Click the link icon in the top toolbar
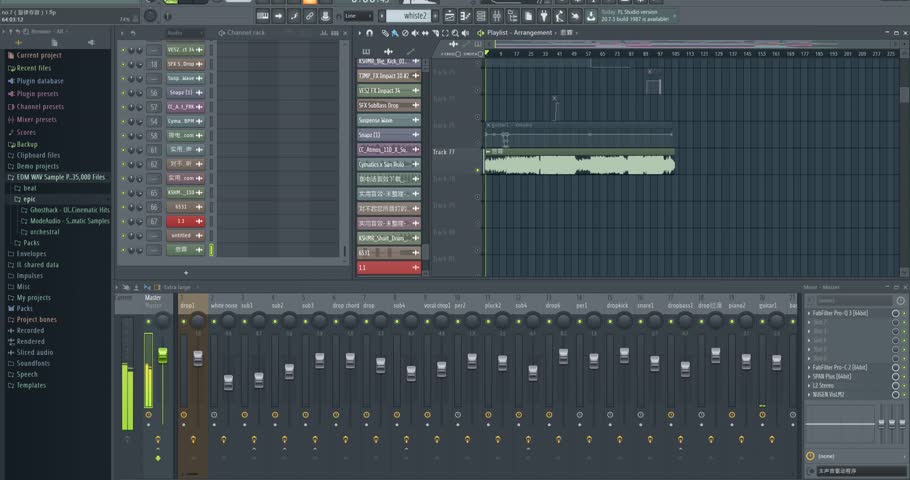The image size is (910, 480). pos(309,16)
